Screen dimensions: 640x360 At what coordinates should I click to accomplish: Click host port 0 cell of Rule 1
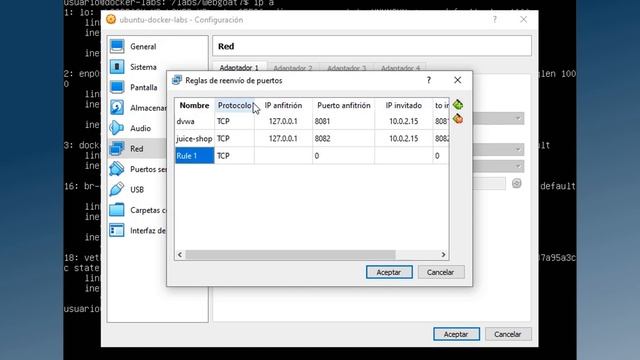click(344, 156)
